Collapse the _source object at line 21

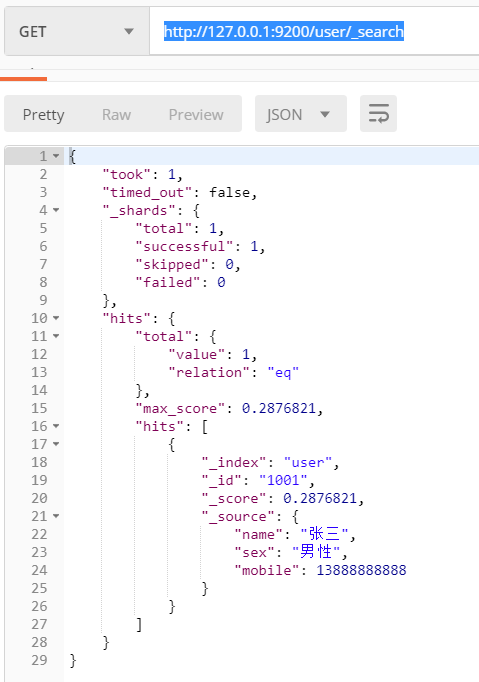pos(56,516)
